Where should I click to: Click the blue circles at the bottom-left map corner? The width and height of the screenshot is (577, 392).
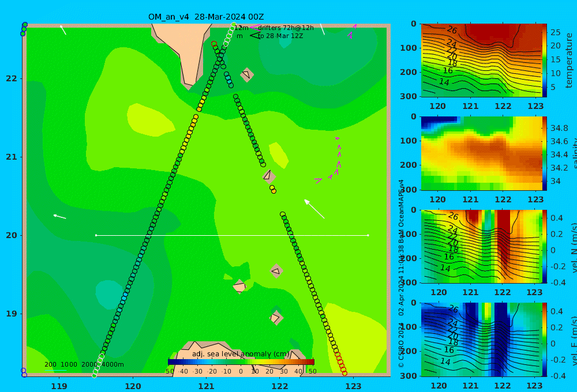coord(24,372)
